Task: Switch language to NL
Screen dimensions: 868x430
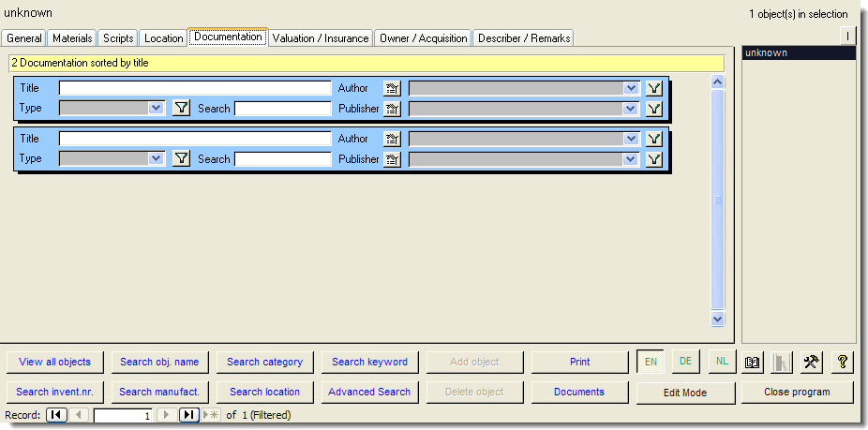Action: (x=721, y=362)
